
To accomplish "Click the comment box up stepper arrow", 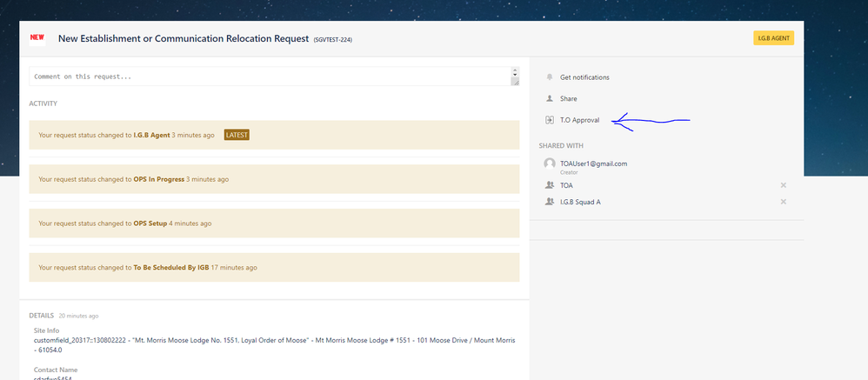I will [x=515, y=70].
